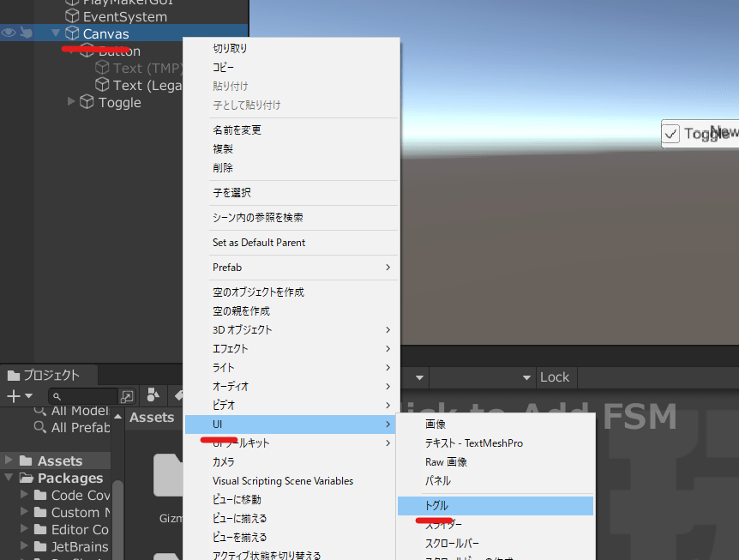Click the Text (Legacy) cube icon
The image size is (739, 560).
click(102, 85)
